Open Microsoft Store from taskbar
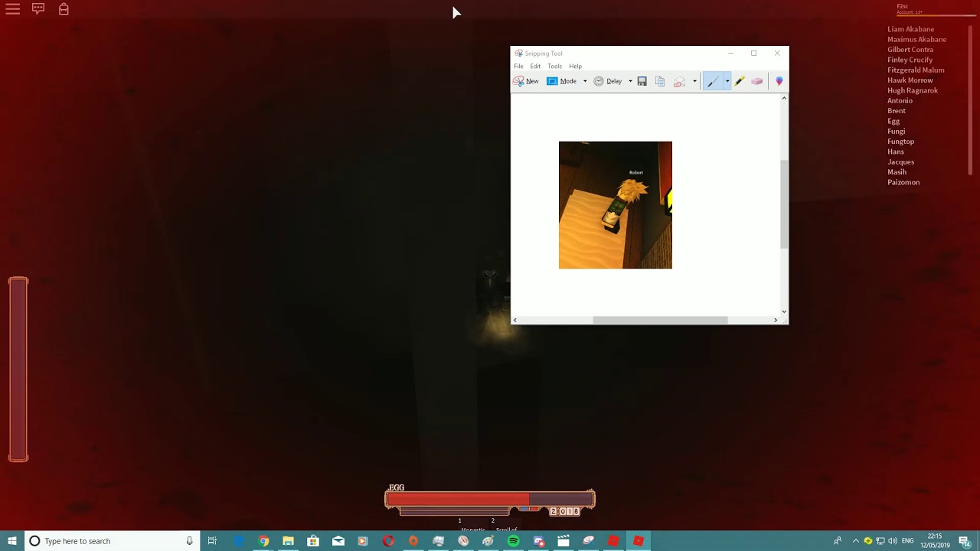980x551 pixels. [x=313, y=541]
